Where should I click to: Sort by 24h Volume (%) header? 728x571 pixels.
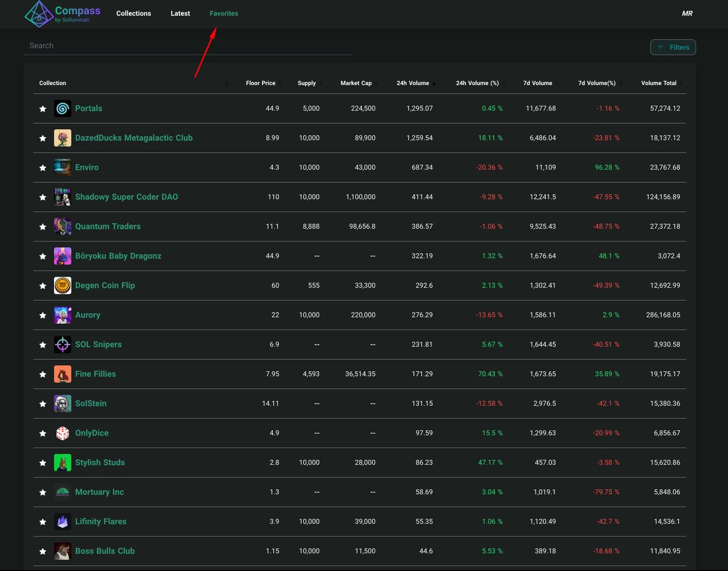(477, 83)
